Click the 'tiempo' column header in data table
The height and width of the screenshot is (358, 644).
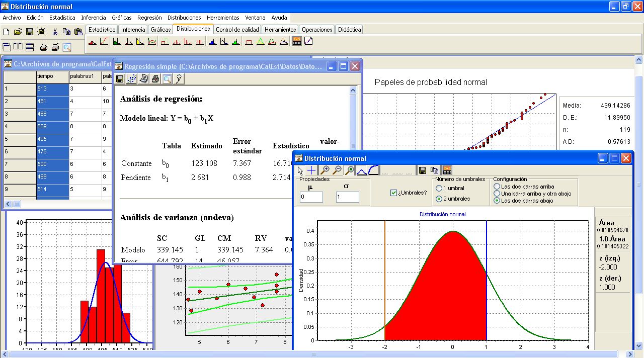point(52,76)
